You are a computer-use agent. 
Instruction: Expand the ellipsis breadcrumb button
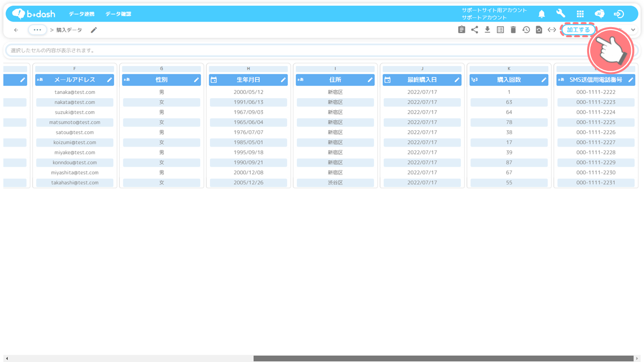pos(37,30)
